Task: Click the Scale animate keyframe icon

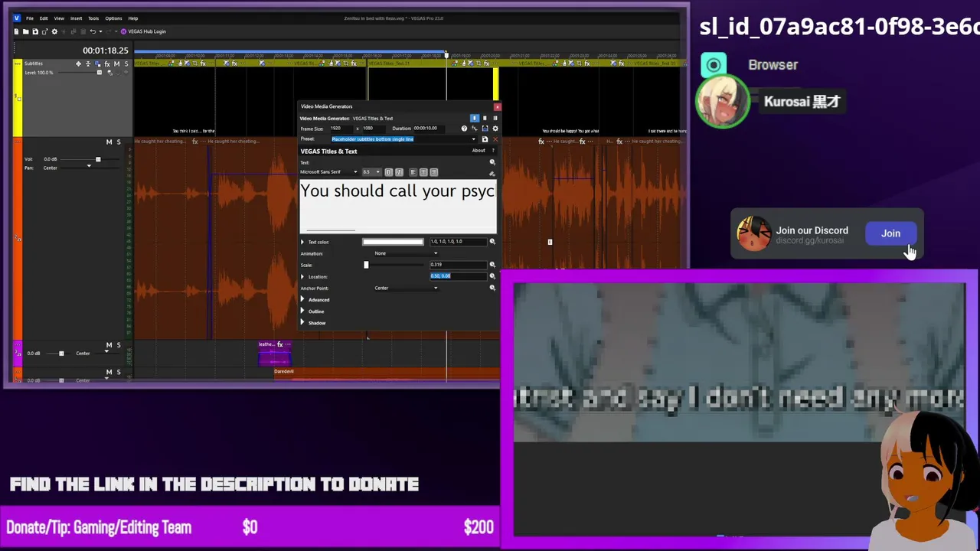Action: pos(492,265)
